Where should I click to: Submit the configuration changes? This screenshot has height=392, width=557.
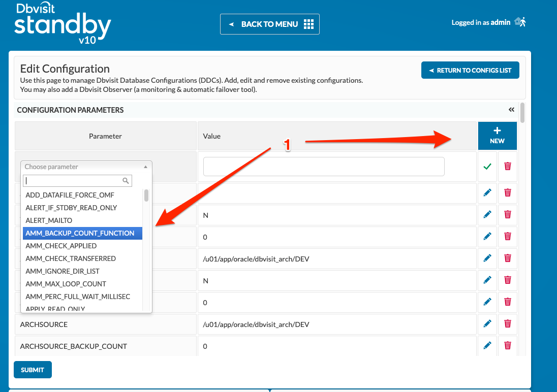click(x=33, y=369)
